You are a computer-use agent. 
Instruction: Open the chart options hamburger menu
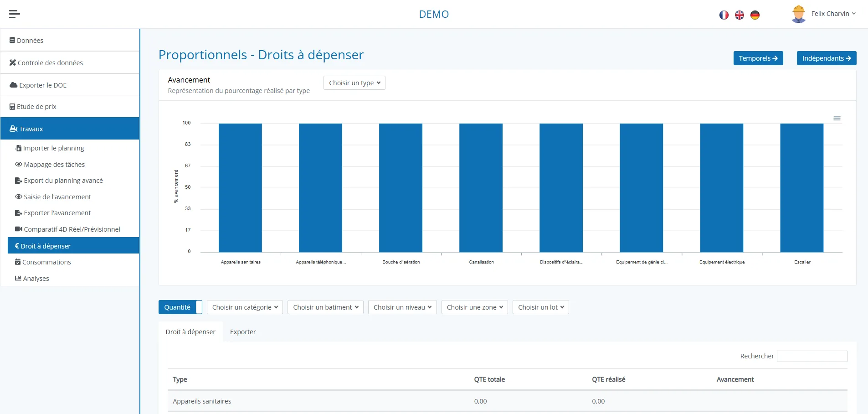[837, 118]
